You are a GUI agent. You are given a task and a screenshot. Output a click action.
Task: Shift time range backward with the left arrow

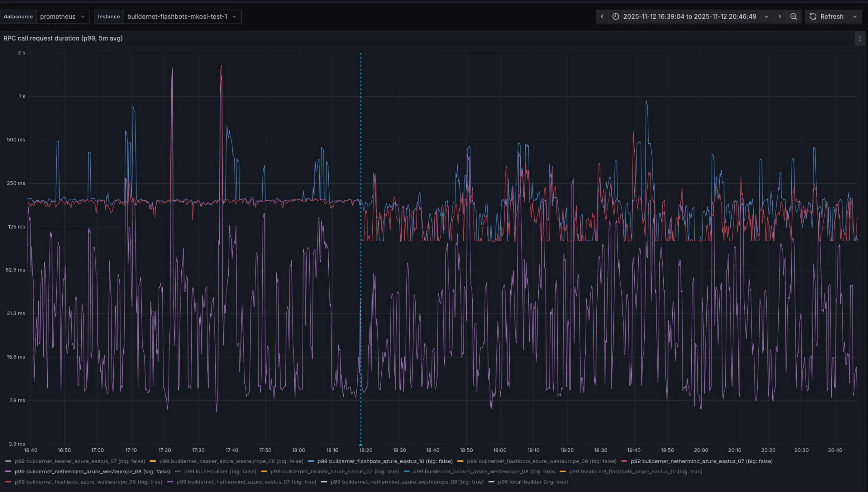(x=602, y=16)
